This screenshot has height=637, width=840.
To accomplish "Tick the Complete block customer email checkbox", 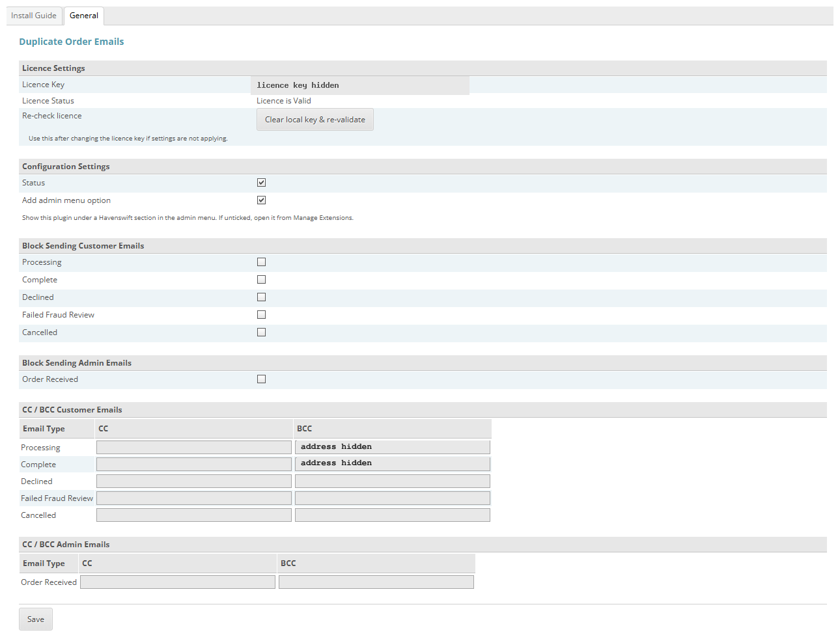I will click(261, 280).
